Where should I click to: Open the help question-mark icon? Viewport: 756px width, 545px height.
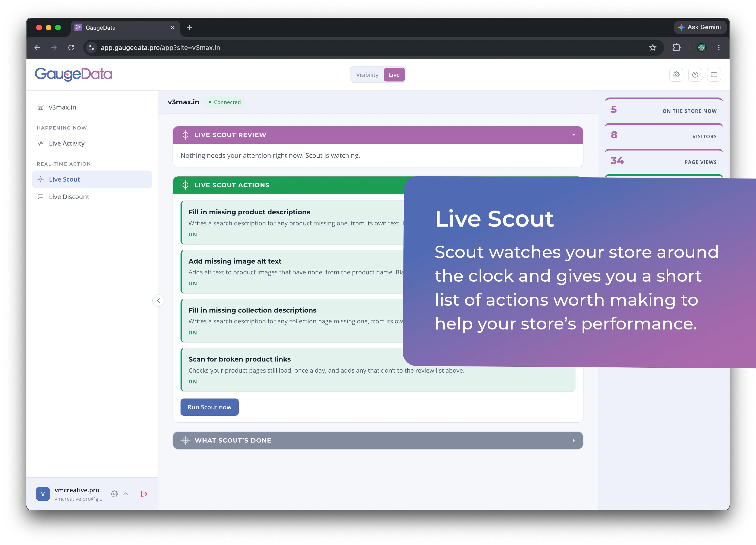[695, 75]
